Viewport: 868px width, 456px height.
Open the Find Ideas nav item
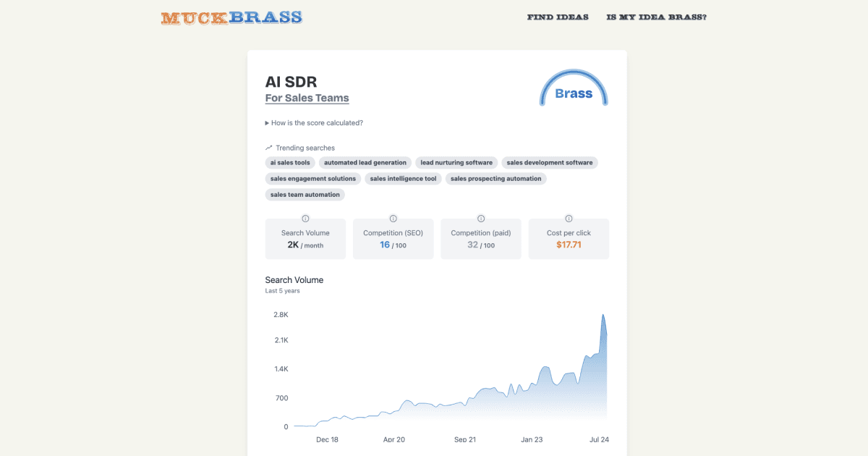pyautogui.click(x=558, y=17)
